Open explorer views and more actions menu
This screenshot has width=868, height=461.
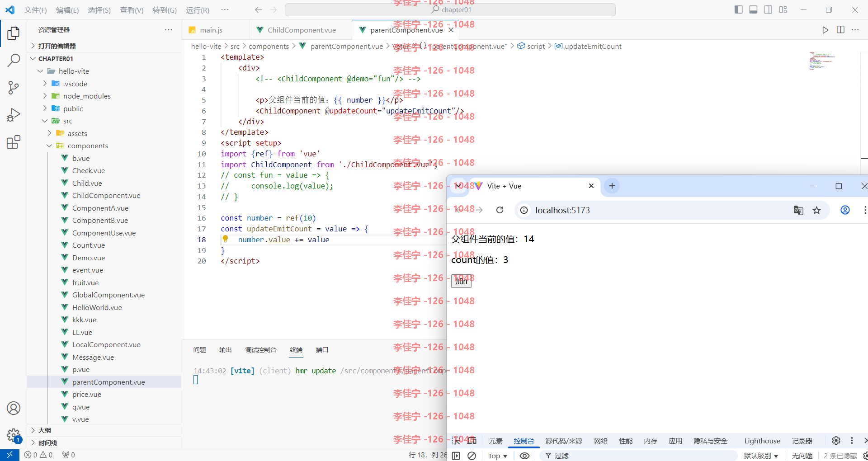[x=169, y=30]
